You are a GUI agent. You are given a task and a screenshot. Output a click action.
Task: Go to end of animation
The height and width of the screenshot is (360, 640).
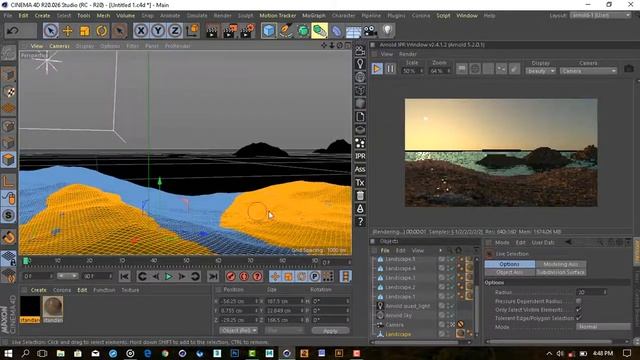(213, 277)
